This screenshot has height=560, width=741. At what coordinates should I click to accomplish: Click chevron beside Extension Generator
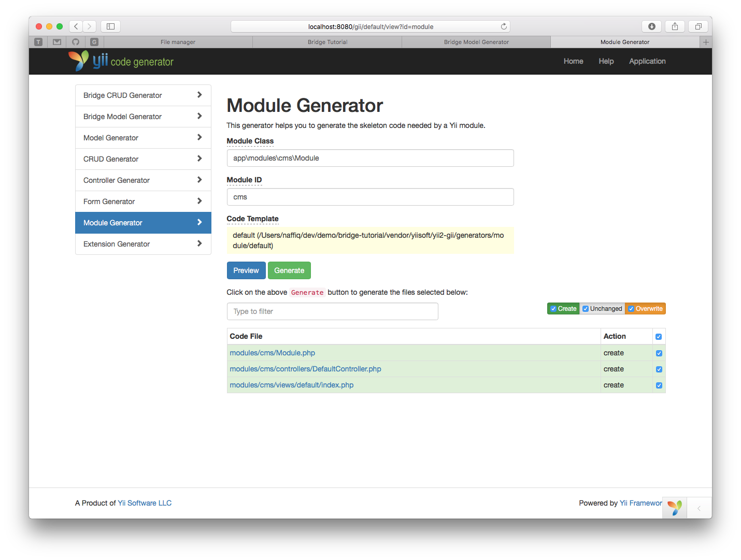click(199, 243)
